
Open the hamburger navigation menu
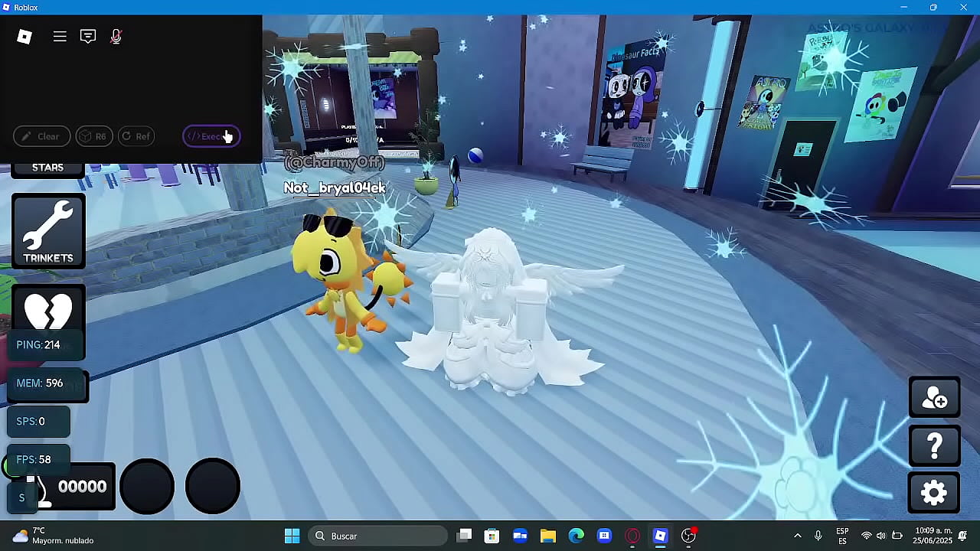pyautogui.click(x=60, y=36)
